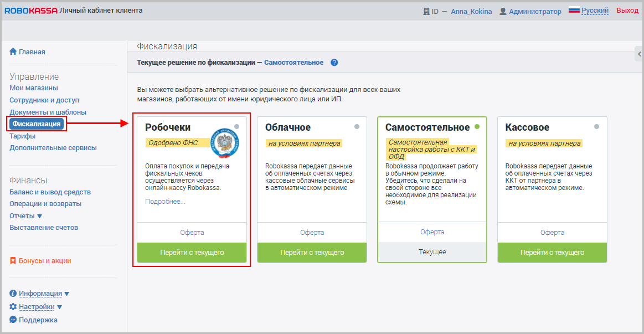Click the Russian flag language icon
644x334 pixels.
[x=574, y=11]
